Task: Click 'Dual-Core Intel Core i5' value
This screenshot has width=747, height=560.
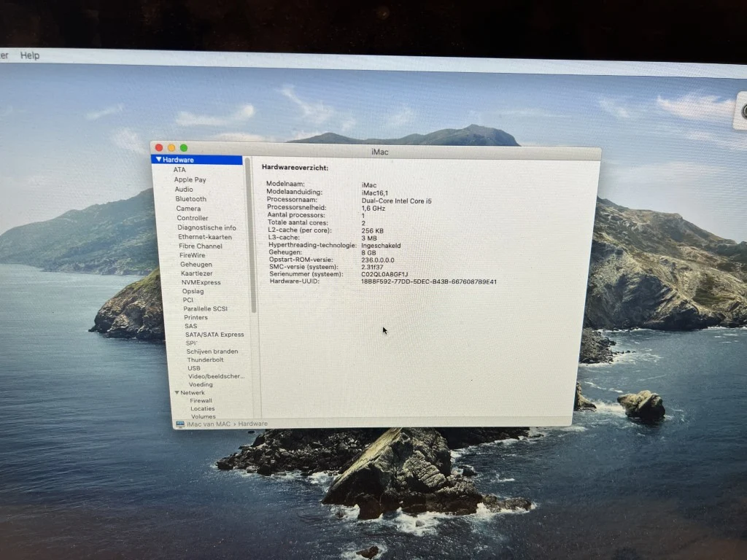Action: 396,201
